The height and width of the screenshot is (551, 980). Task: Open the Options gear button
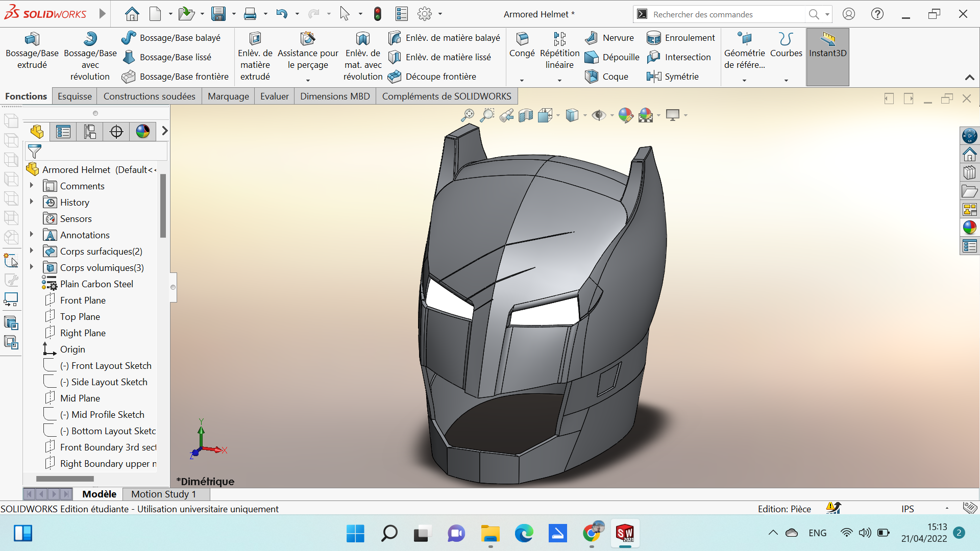pos(425,14)
